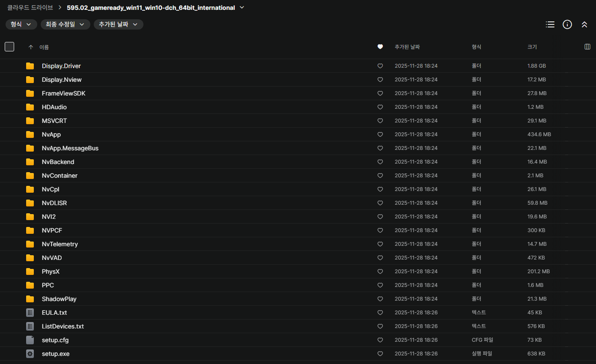The width and height of the screenshot is (596, 364).
Task: Toggle favorite heart for setup.exe
Action: point(380,354)
